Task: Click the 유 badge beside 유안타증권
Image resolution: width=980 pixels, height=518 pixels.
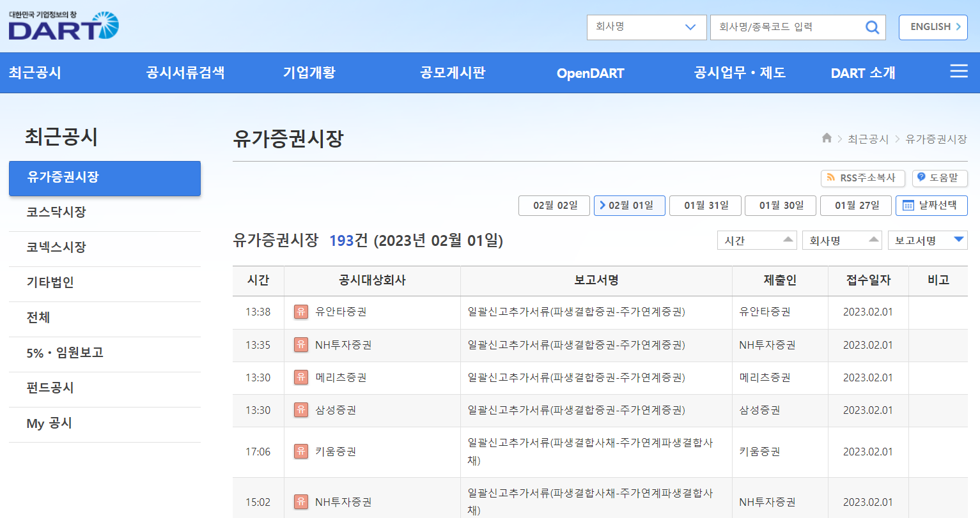Action: click(300, 312)
